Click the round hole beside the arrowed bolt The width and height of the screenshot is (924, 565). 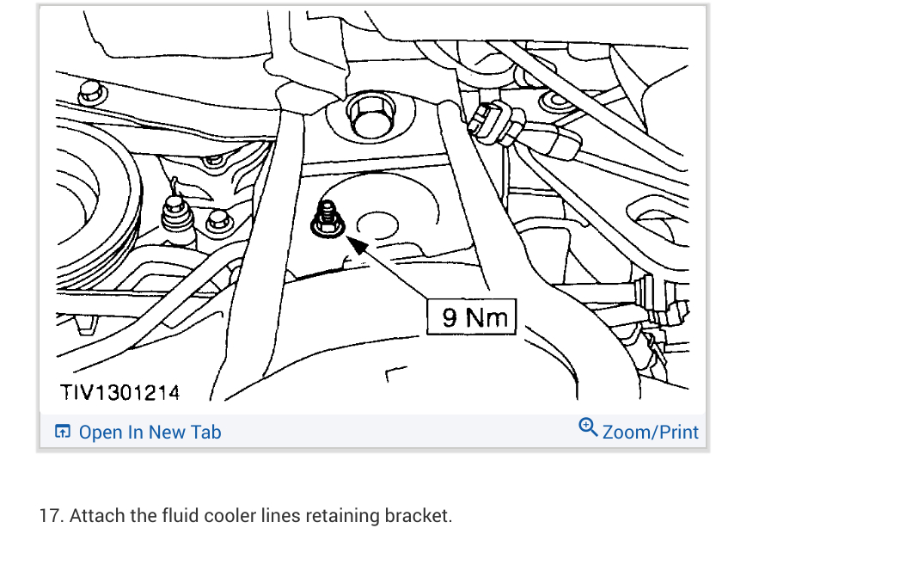377,225
